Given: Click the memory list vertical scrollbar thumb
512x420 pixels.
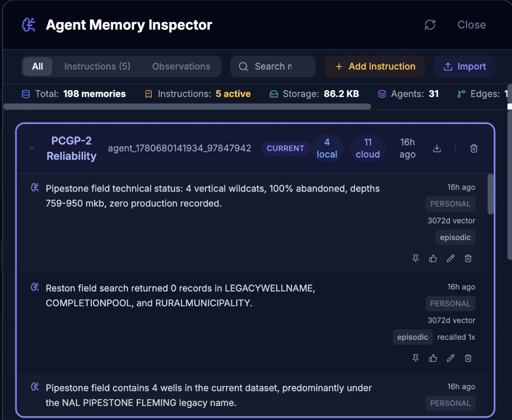Looking at the screenshot, I should point(490,194).
